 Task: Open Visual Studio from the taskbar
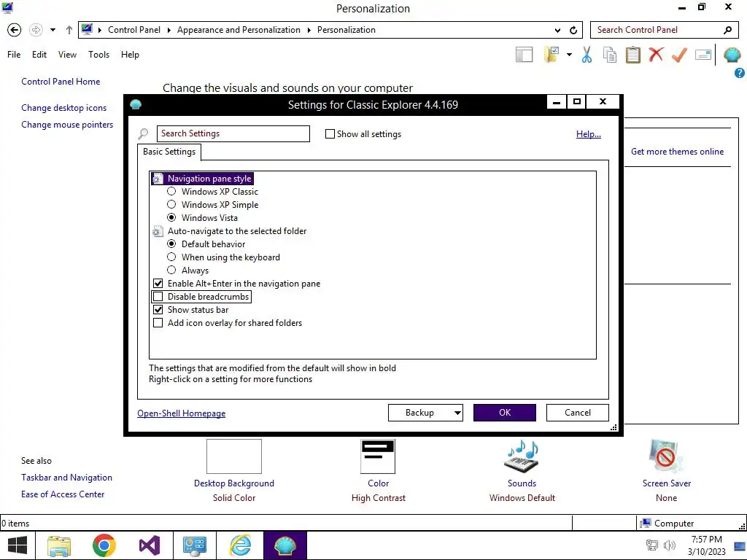149,545
